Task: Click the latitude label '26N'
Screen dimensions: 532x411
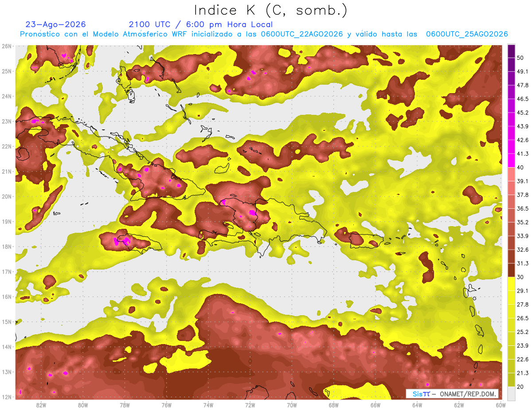Action: click(7, 46)
